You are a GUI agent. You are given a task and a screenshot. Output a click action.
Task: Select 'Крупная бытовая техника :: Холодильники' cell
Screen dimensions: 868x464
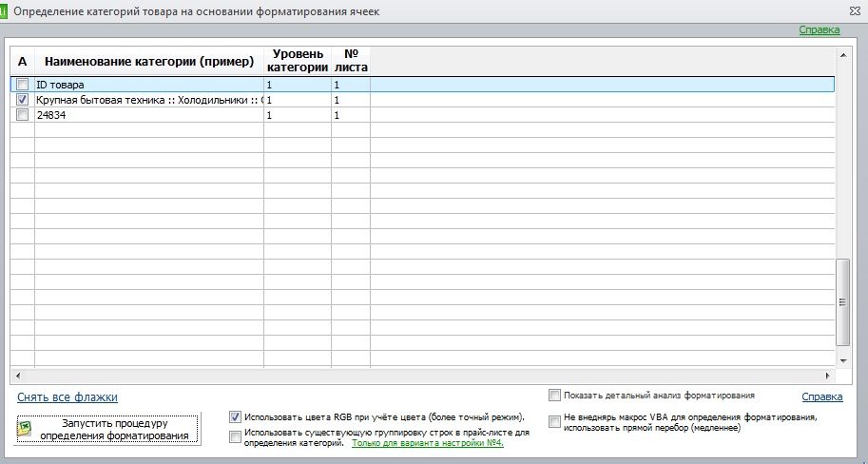point(149,100)
